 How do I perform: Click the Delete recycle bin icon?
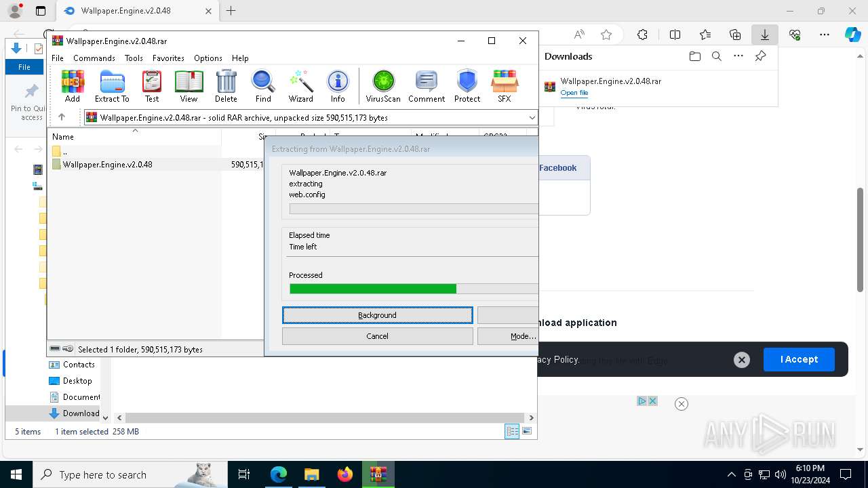(226, 86)
